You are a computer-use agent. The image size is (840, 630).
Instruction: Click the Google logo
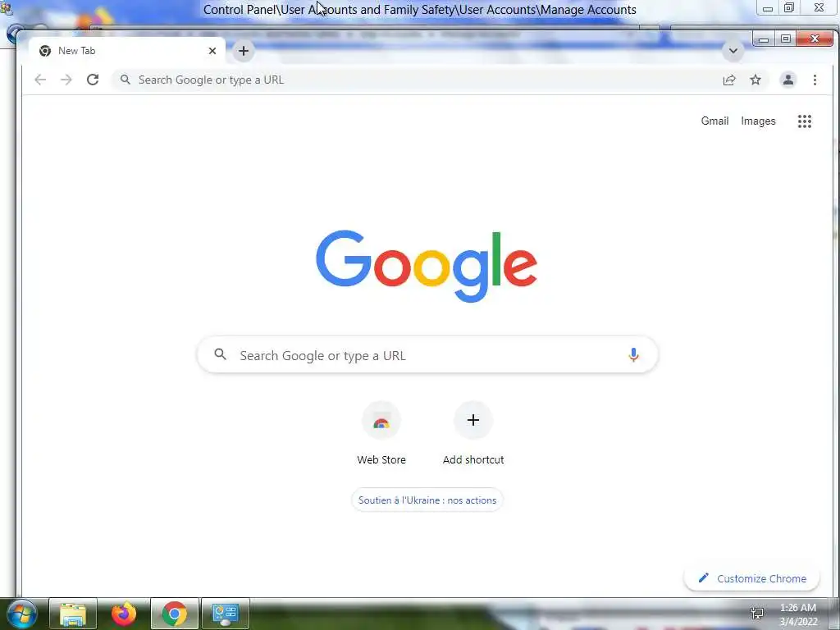coord(427,267)
